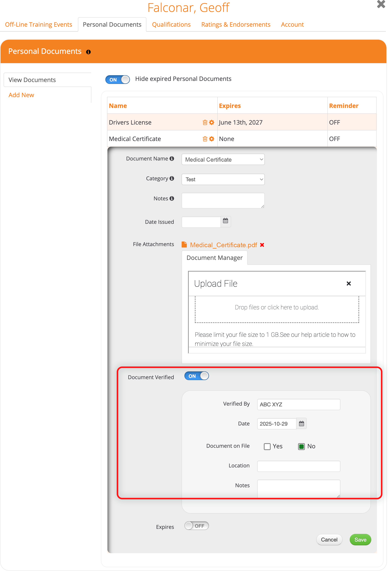
Task: Open Document Name dropdown
Action: (223, 160)
